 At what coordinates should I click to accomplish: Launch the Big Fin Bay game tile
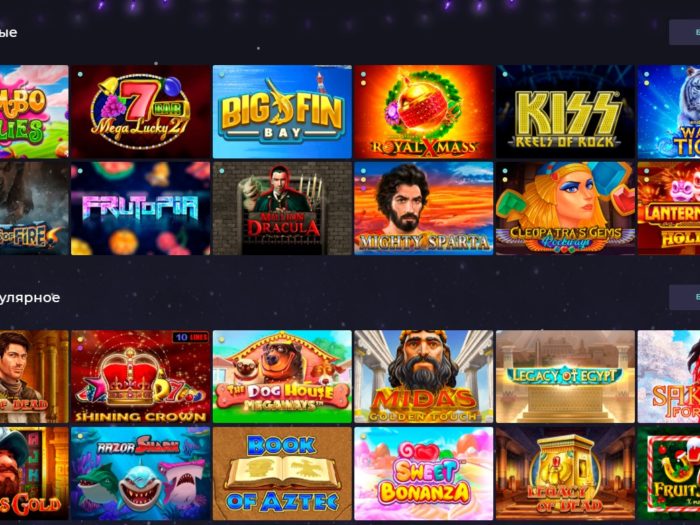point(282,112)
